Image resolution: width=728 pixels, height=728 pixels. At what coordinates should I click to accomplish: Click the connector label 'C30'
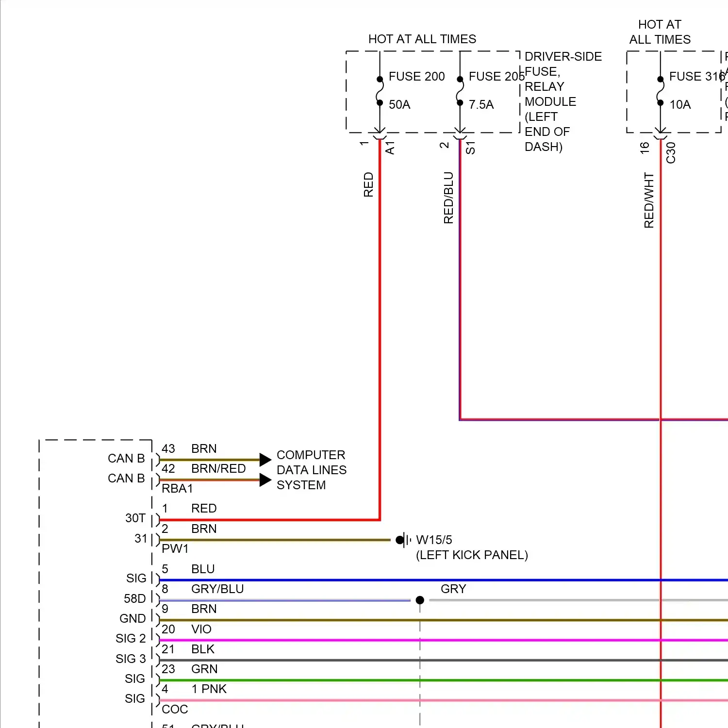(671, 152)
